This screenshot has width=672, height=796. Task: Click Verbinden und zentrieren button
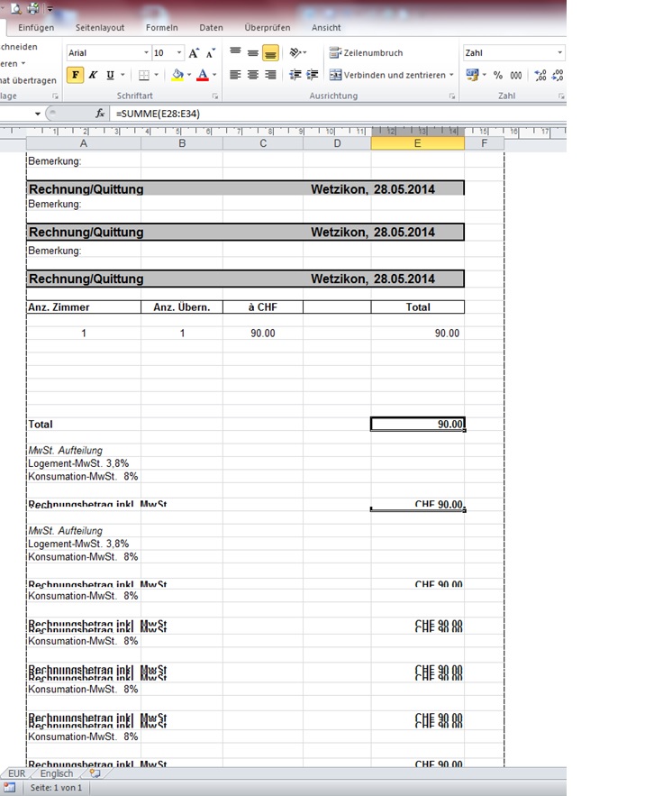click(x=387, y=75)
